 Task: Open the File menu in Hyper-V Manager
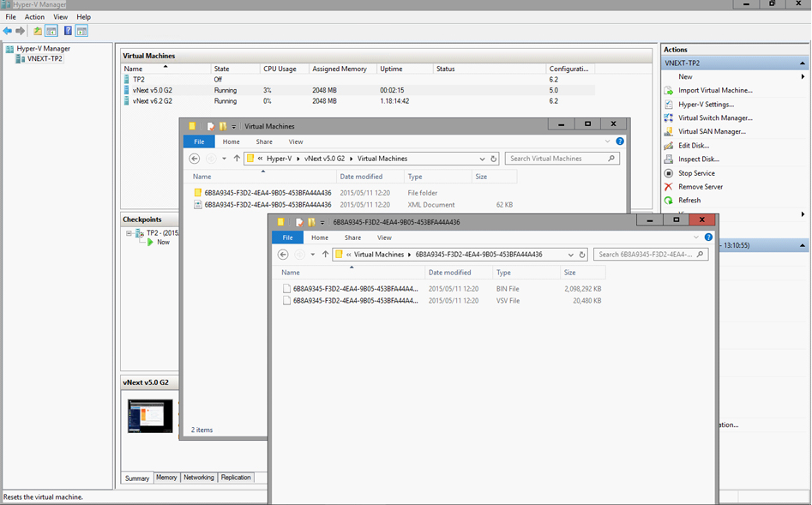point(10,17)
